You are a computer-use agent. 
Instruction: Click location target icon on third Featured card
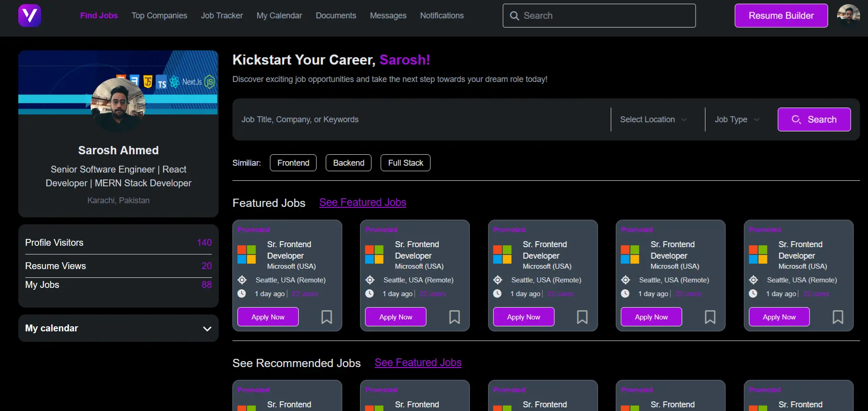(x=498, y=280)
